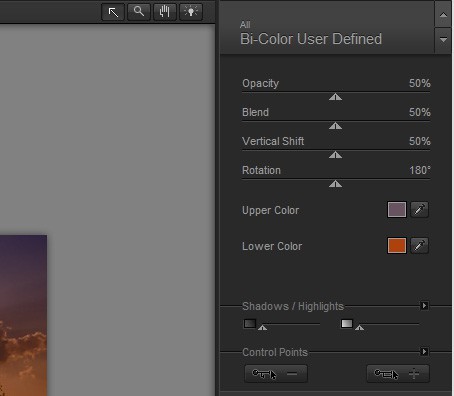Add a negative control point
This screenshot has width=454, height=396.
pyautogui.click(x=276, y=374)
